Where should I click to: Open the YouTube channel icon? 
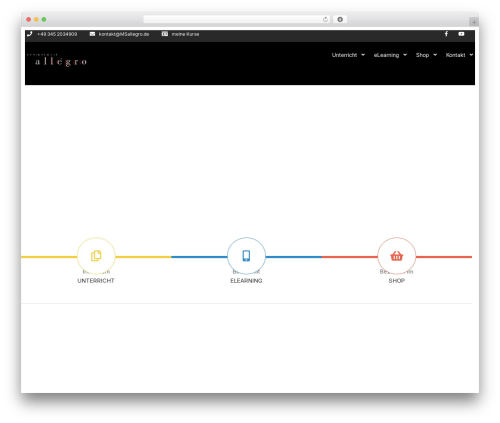(x=461, y=34)
